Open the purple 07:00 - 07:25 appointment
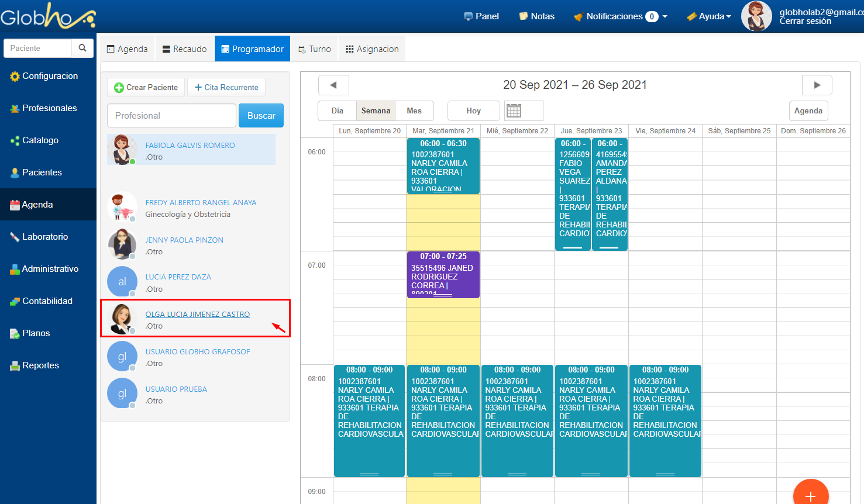 coord(443,275)
